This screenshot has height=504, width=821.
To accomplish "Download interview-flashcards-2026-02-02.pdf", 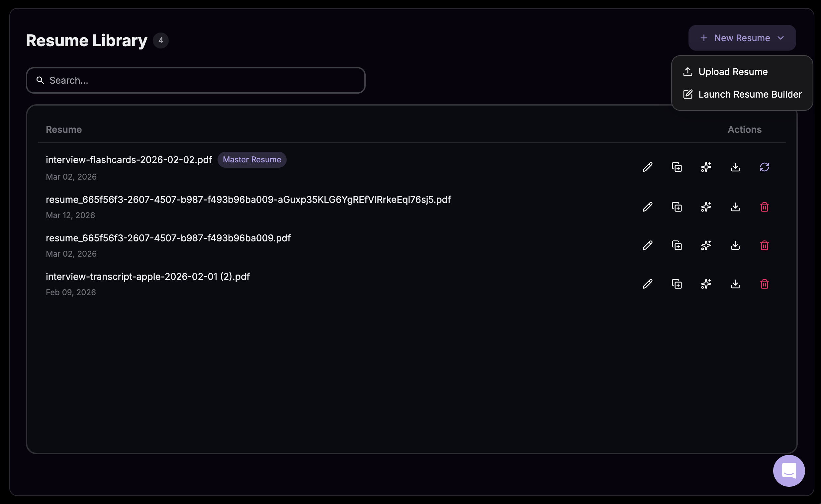I will coord(735,167).
